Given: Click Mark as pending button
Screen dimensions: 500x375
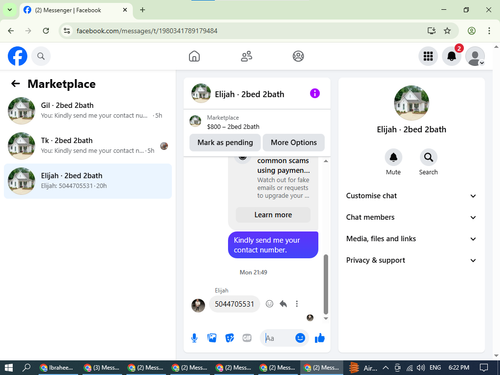Looking at the screenshot, I should tap(225, 142).
